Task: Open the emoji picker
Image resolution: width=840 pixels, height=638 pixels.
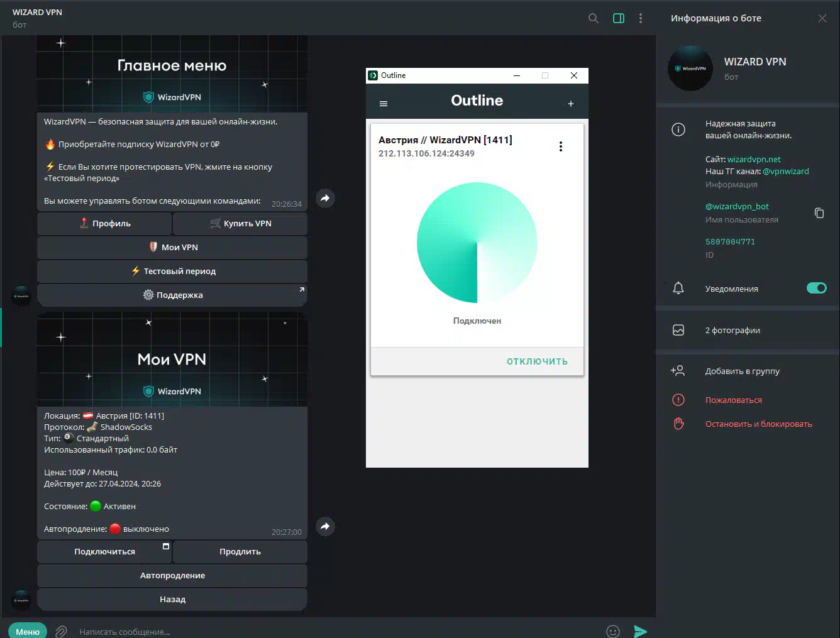Action: click(x=613, y=631)
